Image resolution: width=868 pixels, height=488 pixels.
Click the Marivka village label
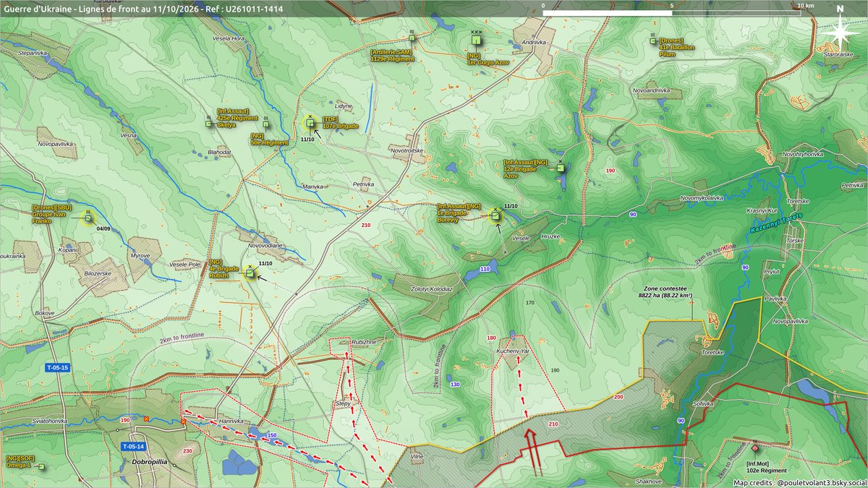tap(312, 187)
